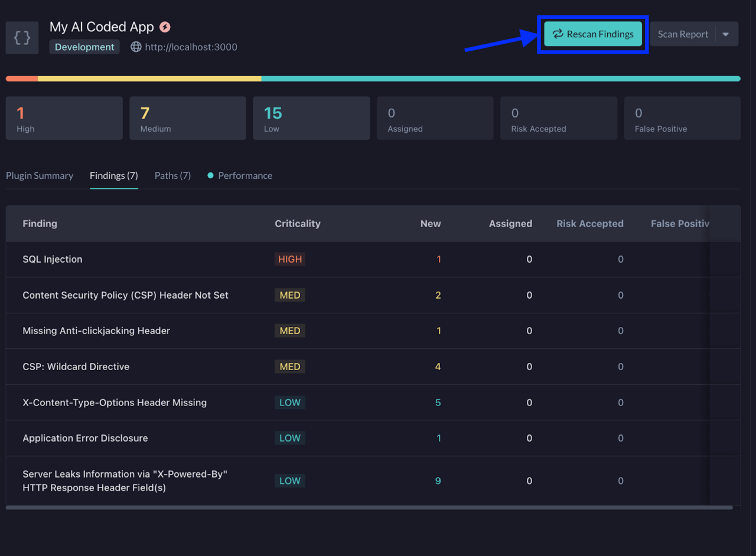Click the {} code app logo icon

click(x=21, y=37)
